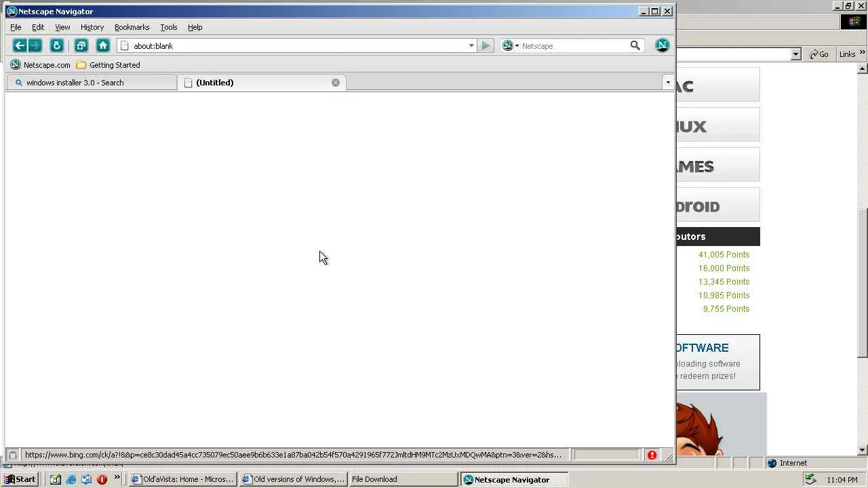
Task: Switch to File Download taskbar button
Action: click(x=403, y=479)
